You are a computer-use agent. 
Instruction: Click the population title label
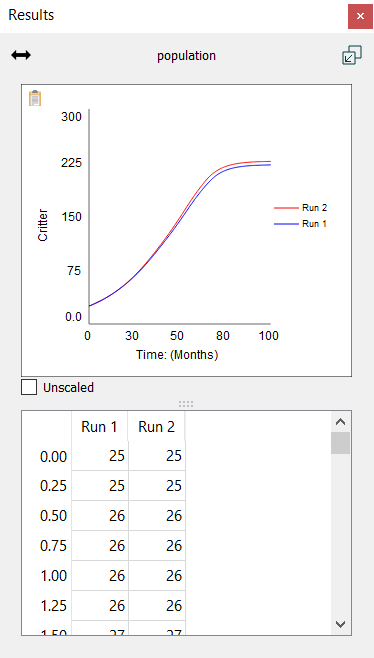(186, 56)
